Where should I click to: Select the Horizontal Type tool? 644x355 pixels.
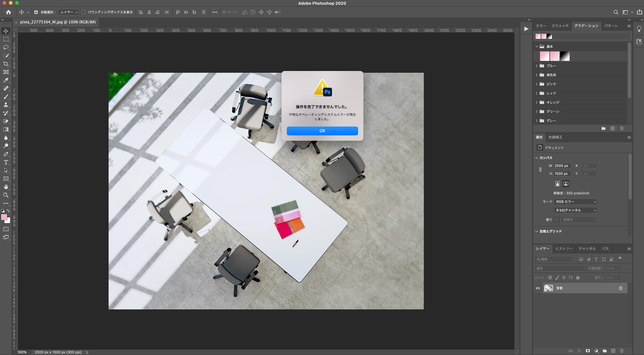tap(6, 162)
